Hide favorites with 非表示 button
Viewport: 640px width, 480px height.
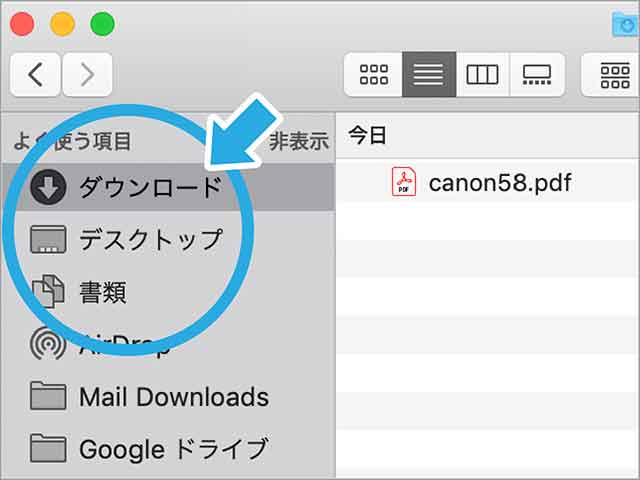pyautogui.click(x=299, y=141)
